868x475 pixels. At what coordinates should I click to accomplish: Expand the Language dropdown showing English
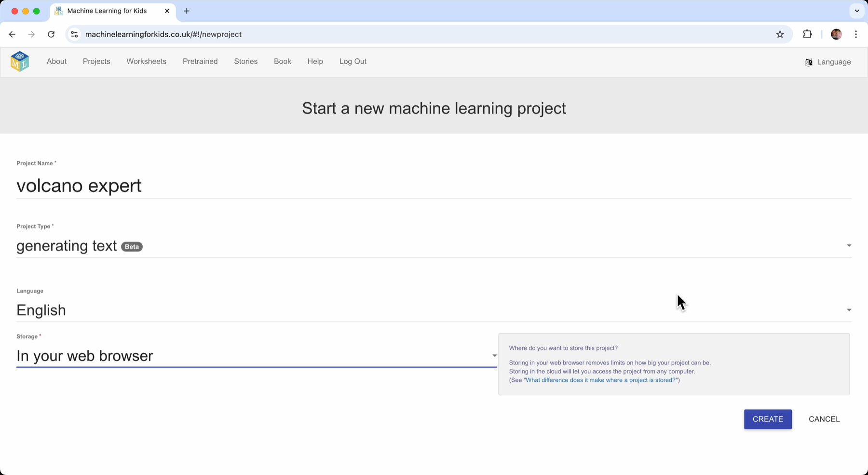click(848, 310)
